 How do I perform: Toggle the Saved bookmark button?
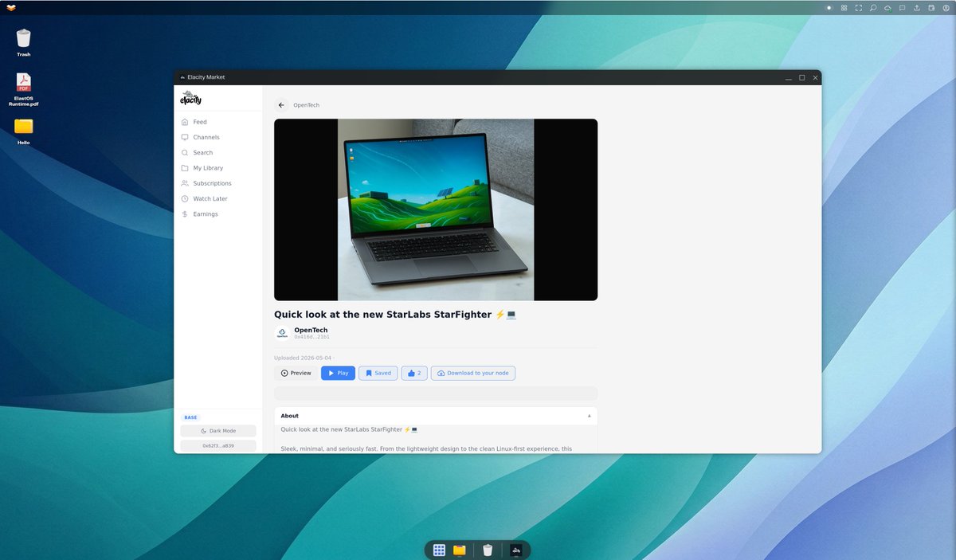[x=378, y=373]
